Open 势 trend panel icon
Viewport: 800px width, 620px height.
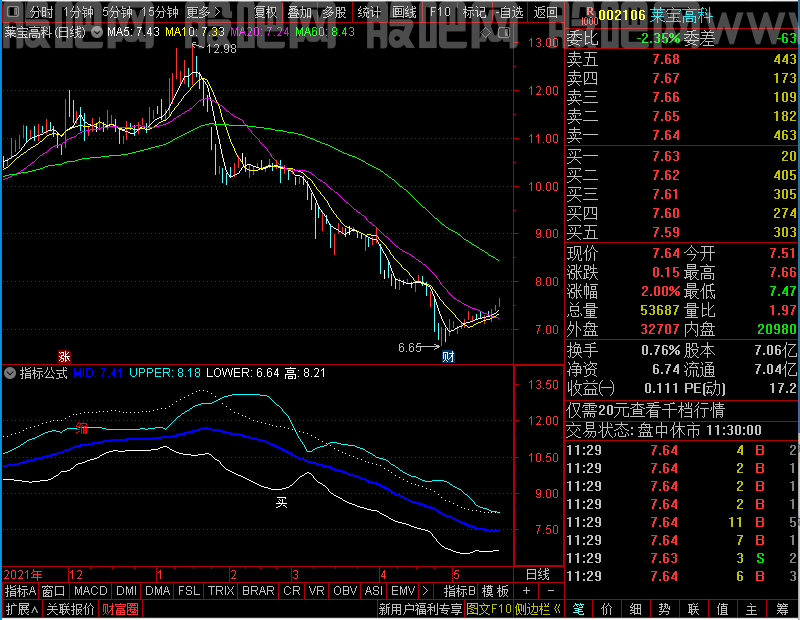coord(664,609)
